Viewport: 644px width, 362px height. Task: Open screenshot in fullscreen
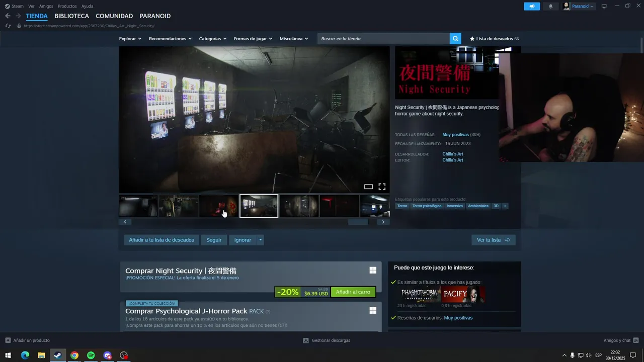382,187
